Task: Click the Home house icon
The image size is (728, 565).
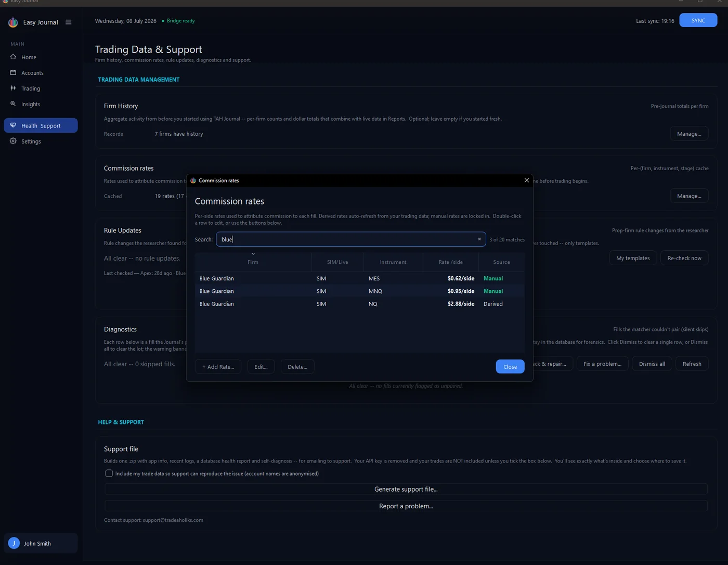Action: point(13,57)
